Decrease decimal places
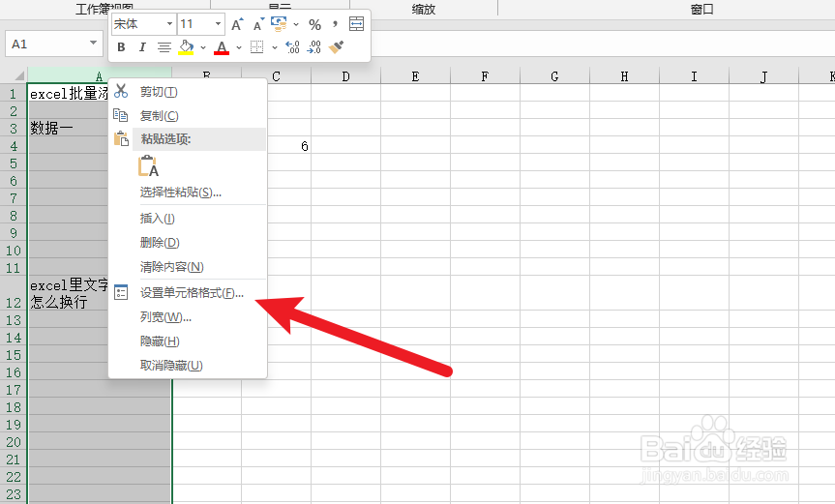The width and height of the screenshot is (835, 504). (x=314, y=47)
